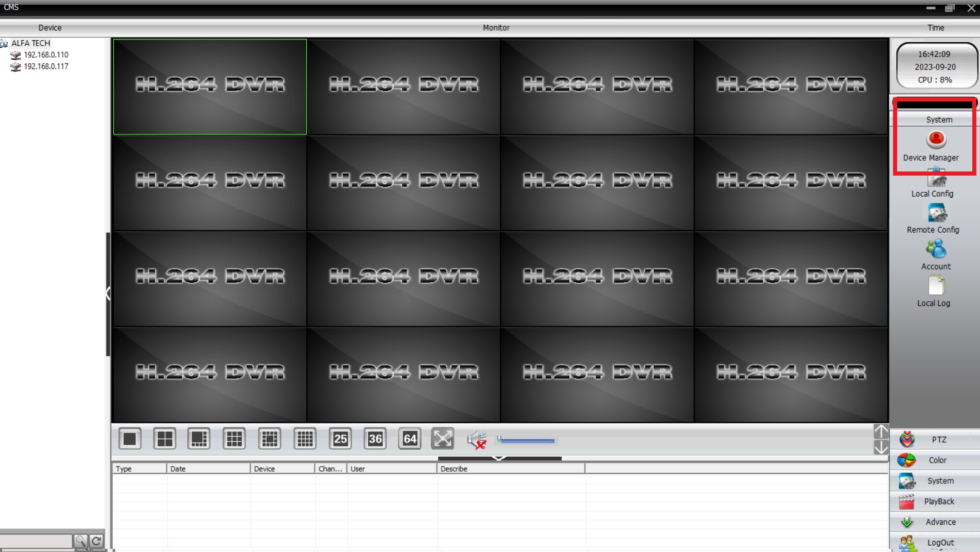Viewport: 980px width, 552px height.
Task: Toggle fullscreen display mode
Action: pos(443,439)
